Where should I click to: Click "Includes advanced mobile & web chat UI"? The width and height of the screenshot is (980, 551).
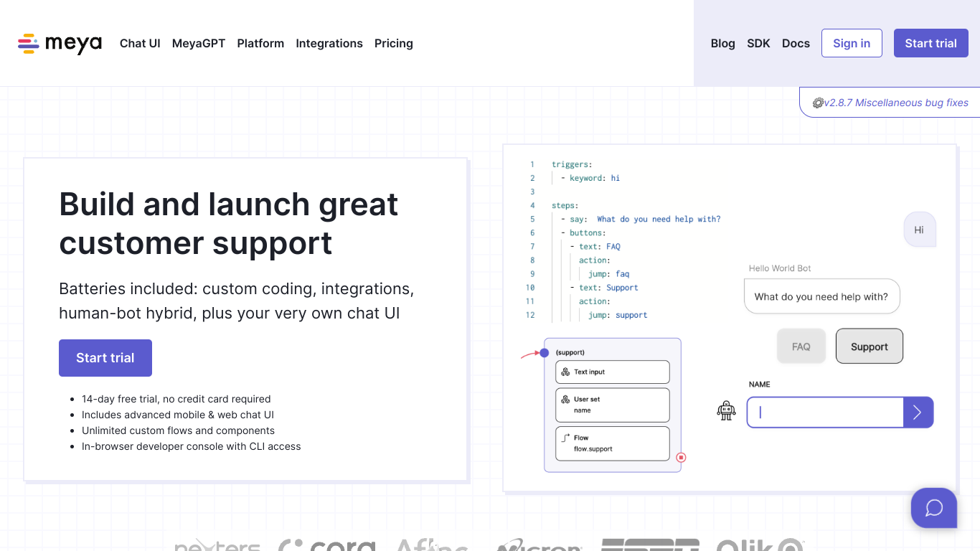point(178,415)
